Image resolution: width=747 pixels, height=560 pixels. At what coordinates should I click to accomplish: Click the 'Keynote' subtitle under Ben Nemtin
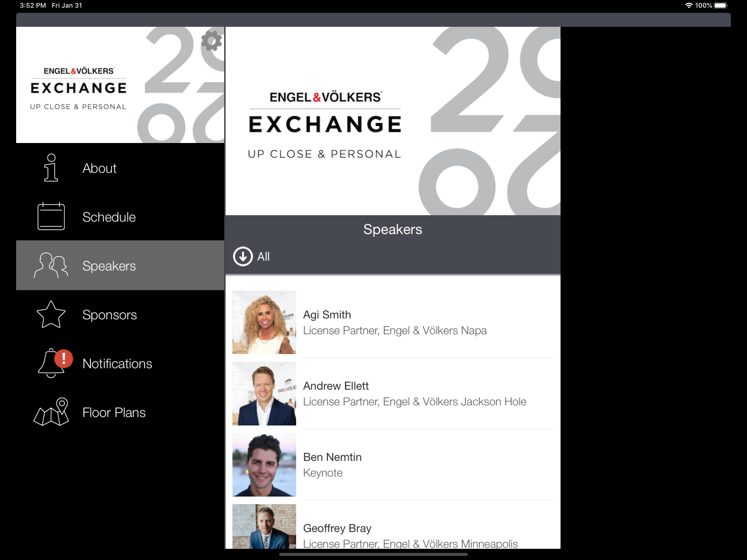[323, 473]
